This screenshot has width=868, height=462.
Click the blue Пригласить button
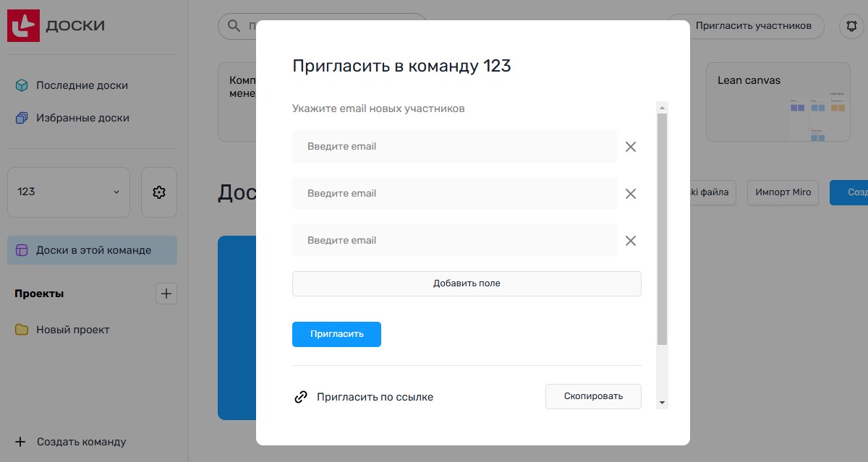pos(336,334)
